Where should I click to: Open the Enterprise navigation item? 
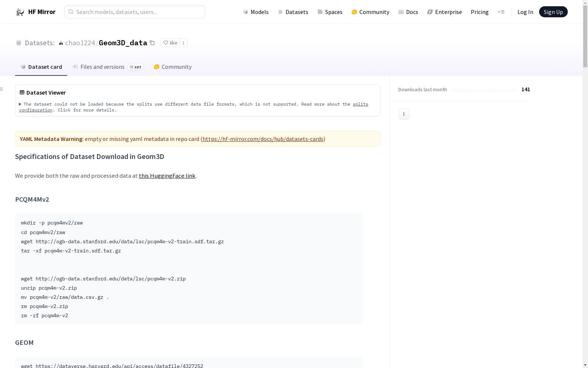[444, 12]
